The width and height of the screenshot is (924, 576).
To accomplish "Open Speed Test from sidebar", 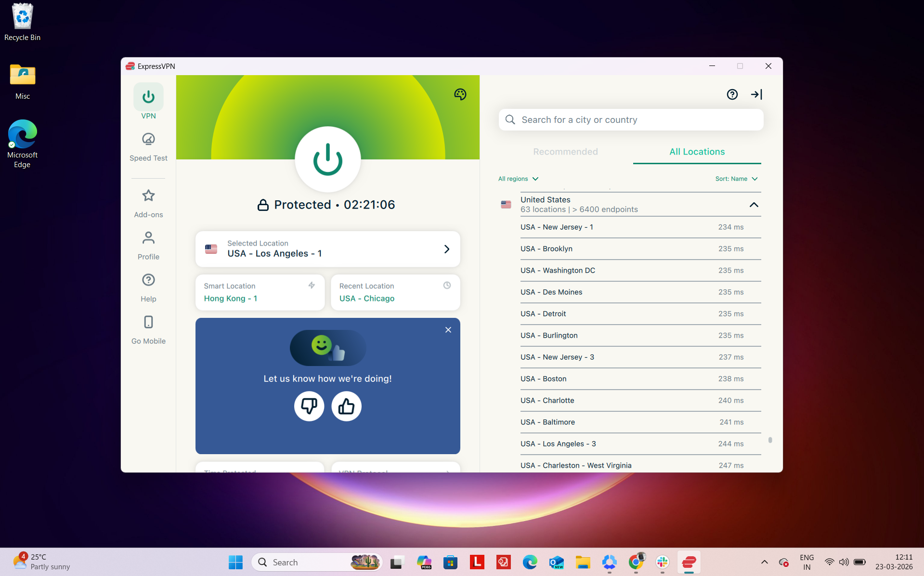I will point(148,147).
